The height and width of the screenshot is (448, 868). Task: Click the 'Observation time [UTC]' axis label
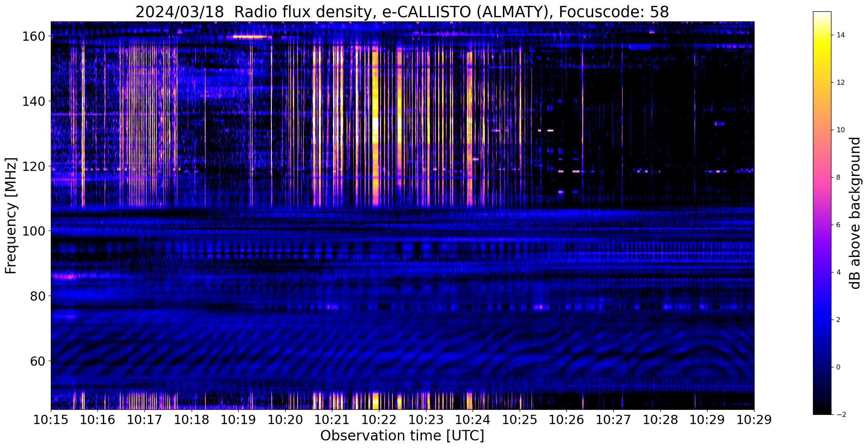(x=402, y=435)
